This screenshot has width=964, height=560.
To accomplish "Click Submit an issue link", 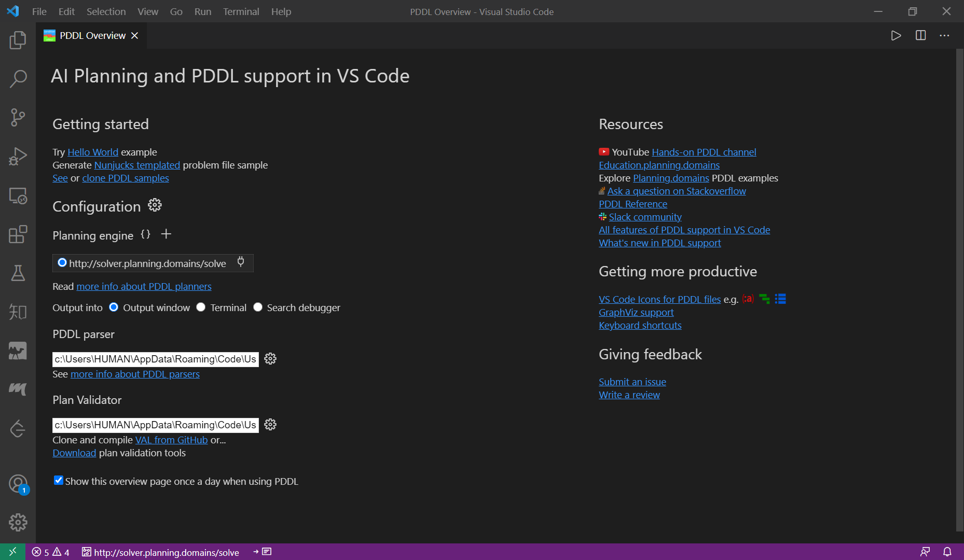I will click(x=632, y=382).
